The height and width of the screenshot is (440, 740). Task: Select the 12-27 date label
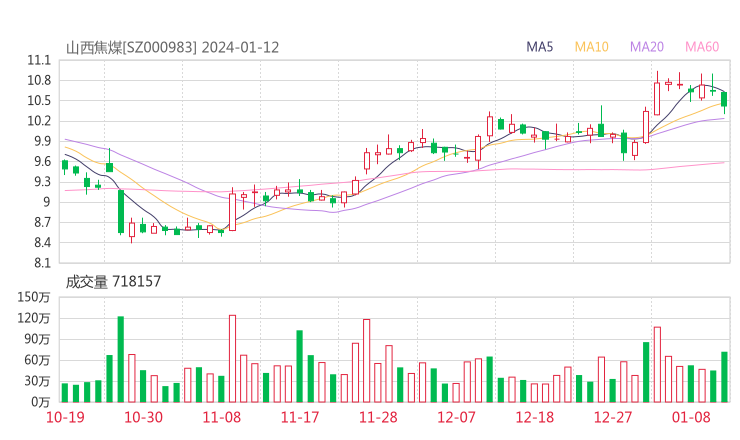[x=613, y=417]
